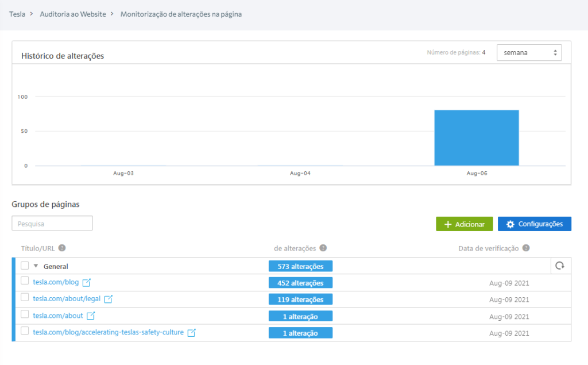Click Aug-09 2021 date in tesla.com/about row
This screenshot has height=365, width=588.
[509, 317]
